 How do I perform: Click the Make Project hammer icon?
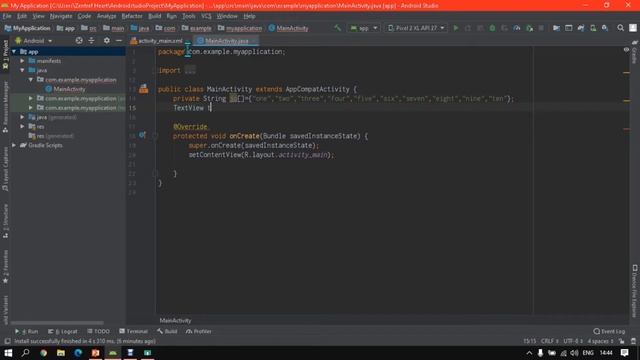[x=337, y=28]
